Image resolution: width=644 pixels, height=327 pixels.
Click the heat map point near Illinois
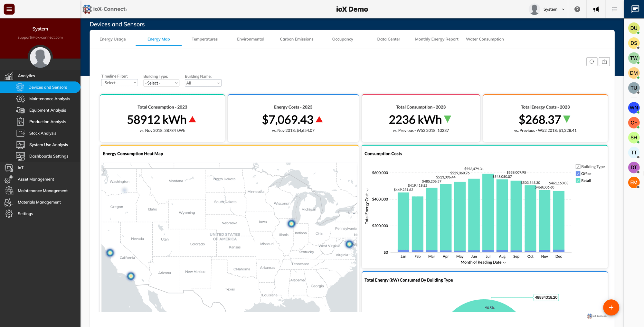pyautogui.click(x=291, y=224)
